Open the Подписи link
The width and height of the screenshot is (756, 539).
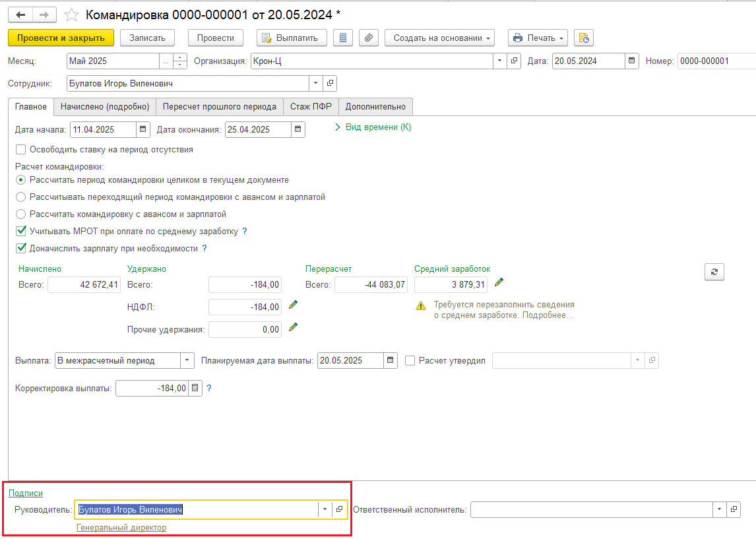click(x=26, y=493)
